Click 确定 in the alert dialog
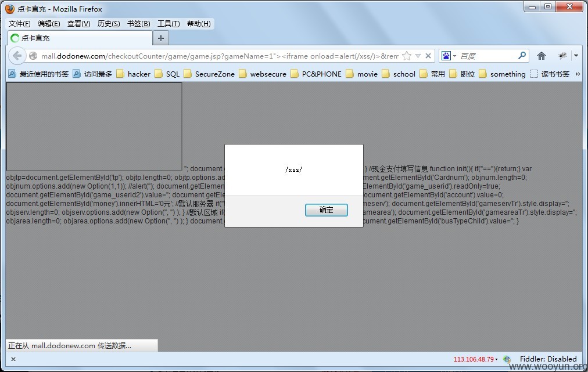Viewport: 588px width, 372px height. pyautogui.click(x=327, y=210)
